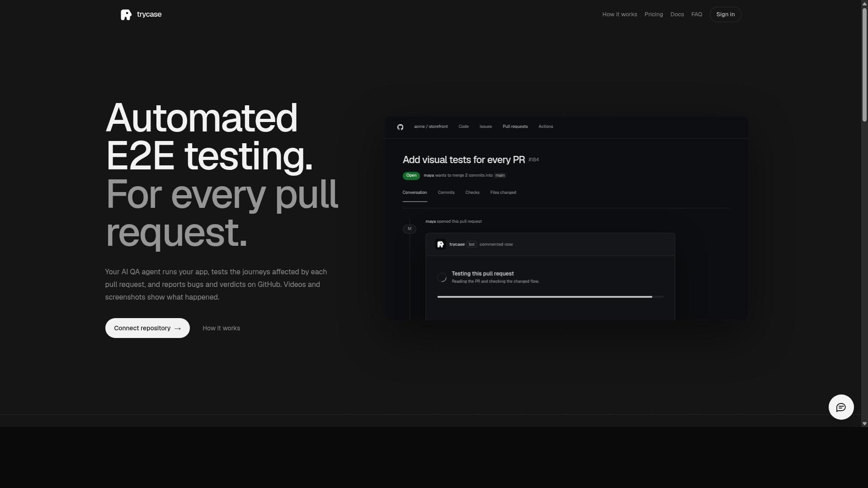Viewport: 868px width, 488px height.
Task: Open the Docs navigation link
Action: [x=677, y=14]
